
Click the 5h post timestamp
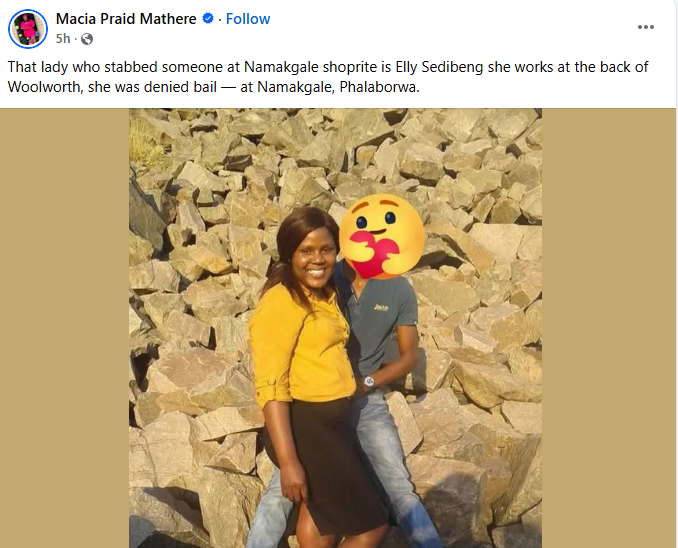pos(62,39)
